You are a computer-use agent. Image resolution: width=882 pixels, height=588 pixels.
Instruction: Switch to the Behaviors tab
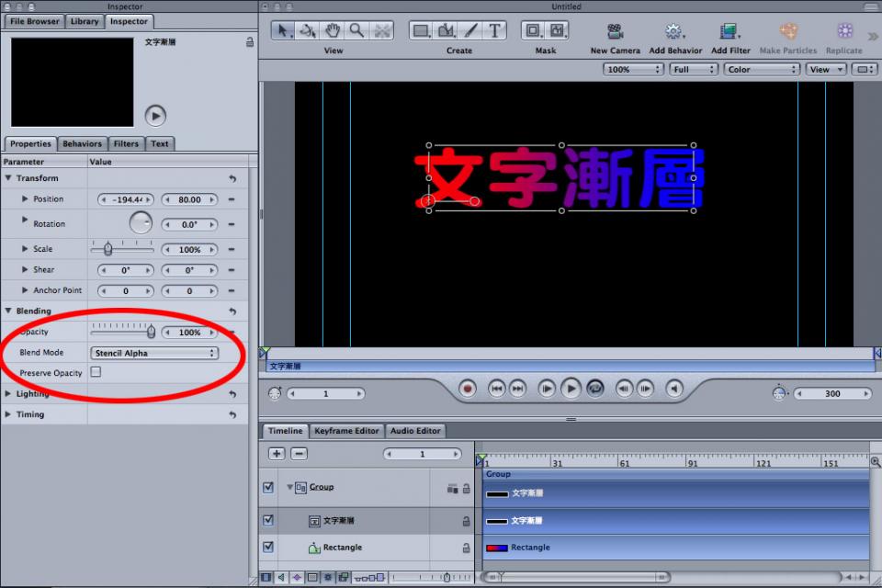[x=82, y=144]
